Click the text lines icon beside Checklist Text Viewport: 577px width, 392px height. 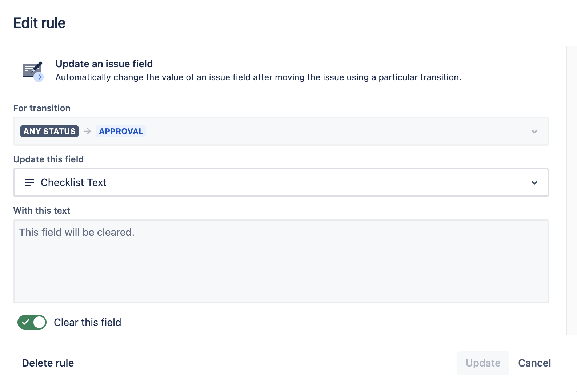pos(29,182)
